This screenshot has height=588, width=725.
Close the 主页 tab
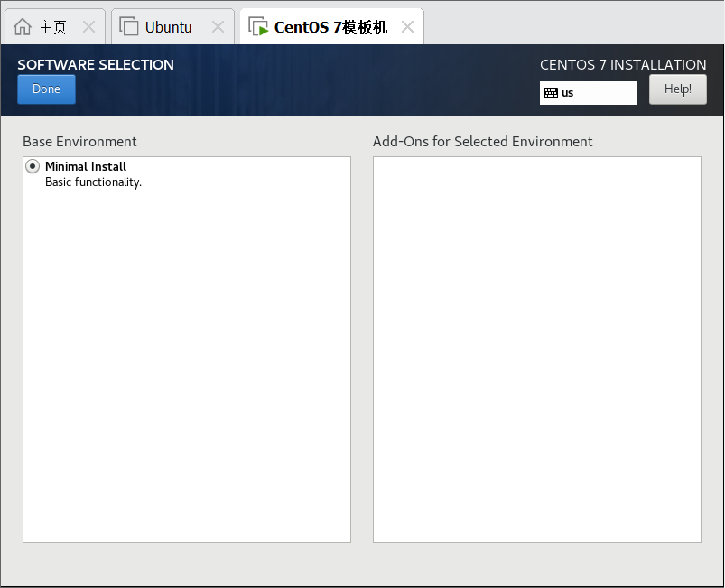tap(88, 27)
